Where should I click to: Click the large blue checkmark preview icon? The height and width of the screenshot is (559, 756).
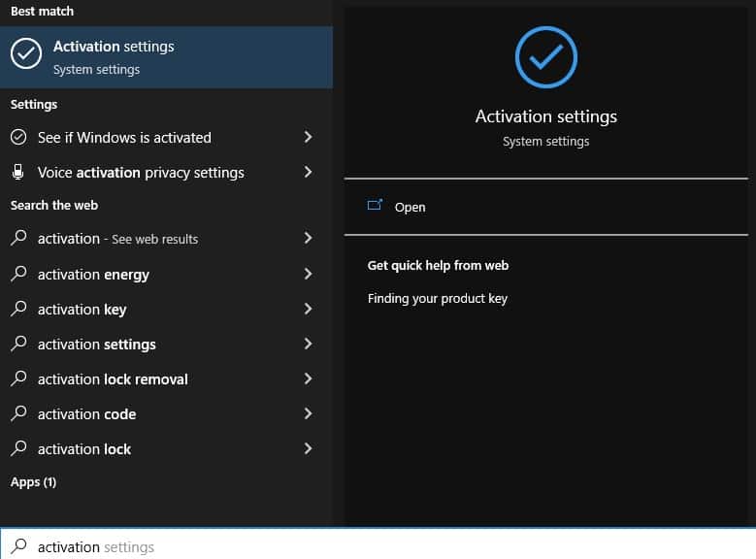point(545,57)
